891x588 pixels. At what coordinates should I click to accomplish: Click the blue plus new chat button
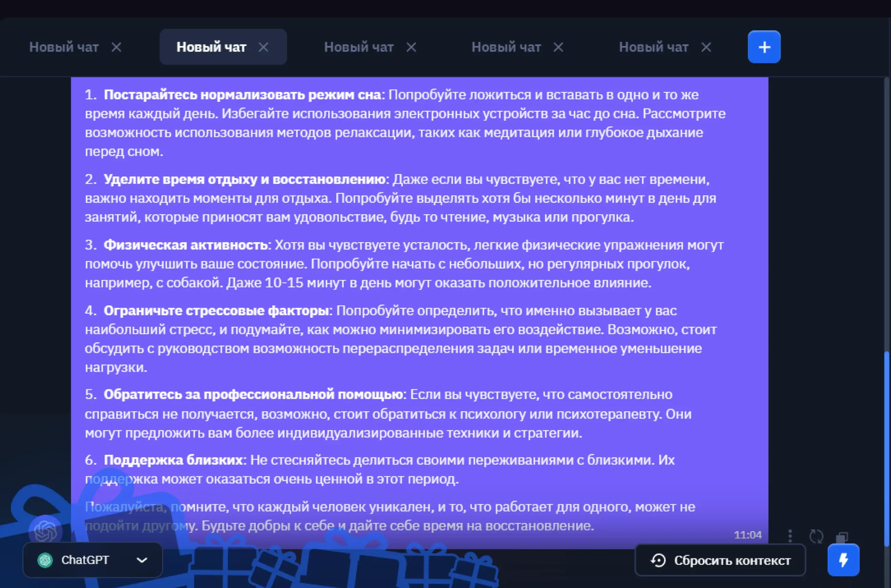point(764,47)
